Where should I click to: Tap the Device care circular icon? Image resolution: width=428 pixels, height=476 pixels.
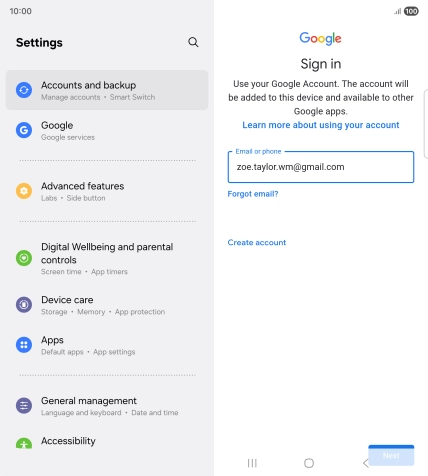tap(24, 305)
